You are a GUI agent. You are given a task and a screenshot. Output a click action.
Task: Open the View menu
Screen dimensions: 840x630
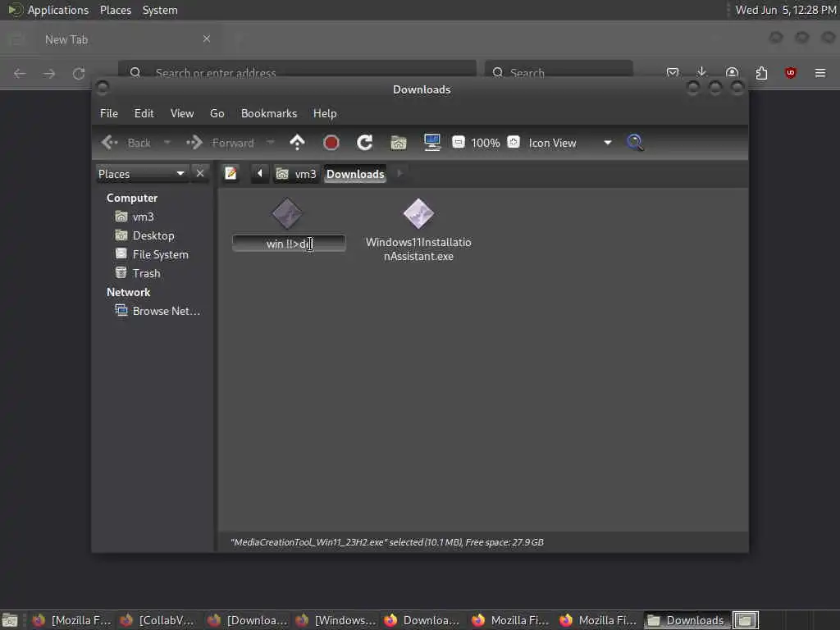click(181, 113)
